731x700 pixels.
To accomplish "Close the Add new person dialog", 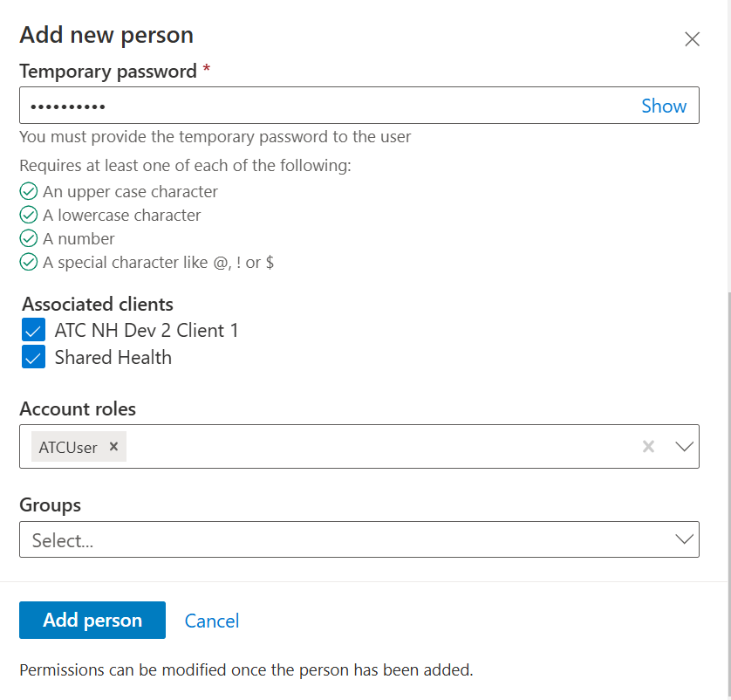I will click(692, 38).
